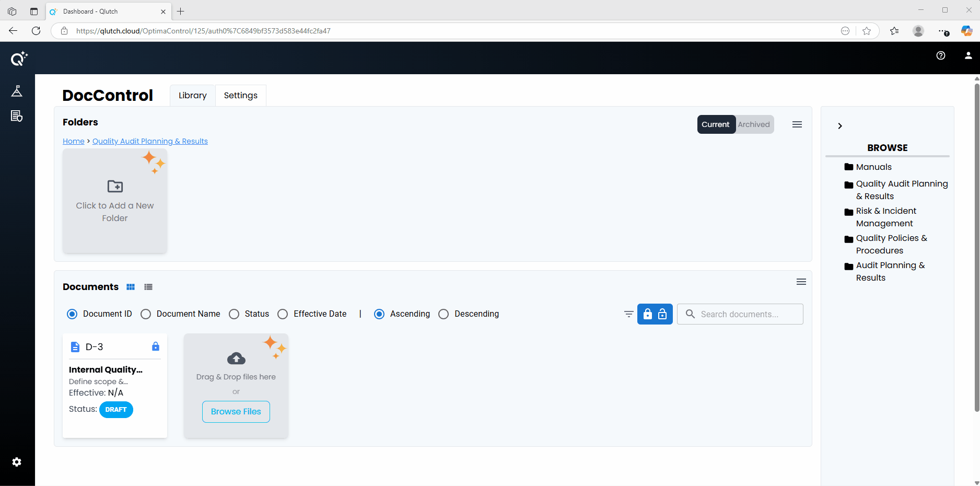Image resolution: width=980 pixels, height=486 pixels.
Task: Go back in browser history
Action: [x=13, y=31]
